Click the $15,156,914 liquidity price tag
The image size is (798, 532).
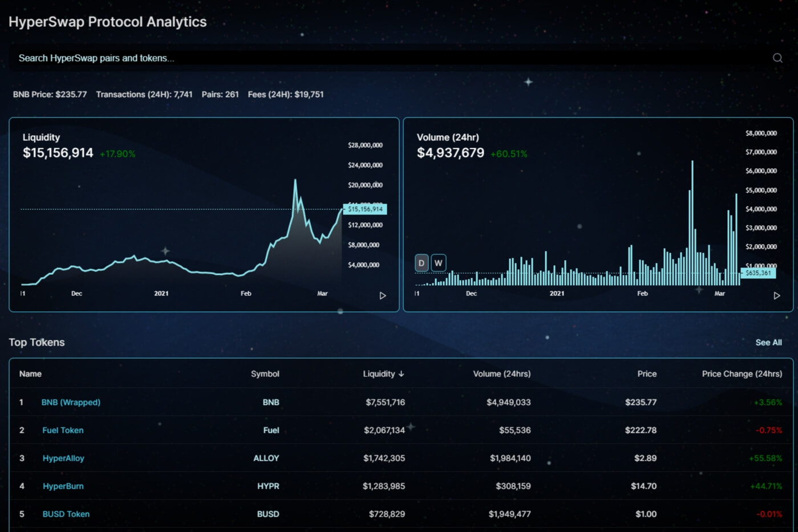click(x=365, y=209)
